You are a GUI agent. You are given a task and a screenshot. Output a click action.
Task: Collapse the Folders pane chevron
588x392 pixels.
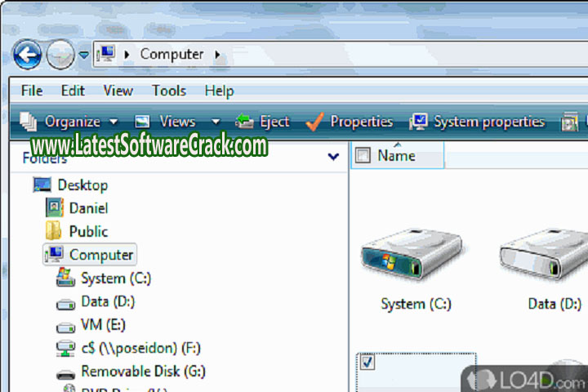[332, 157]
